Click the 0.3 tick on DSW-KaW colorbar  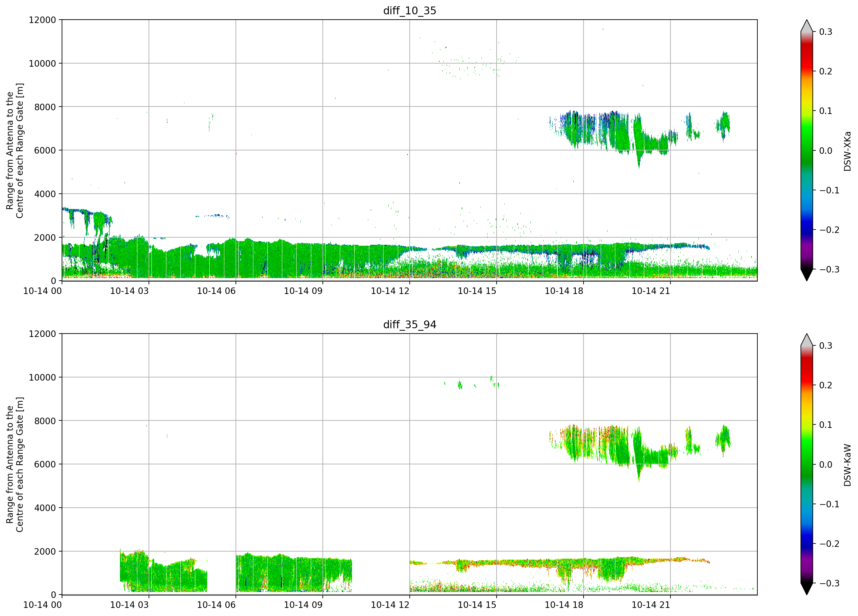pos(826,346)
